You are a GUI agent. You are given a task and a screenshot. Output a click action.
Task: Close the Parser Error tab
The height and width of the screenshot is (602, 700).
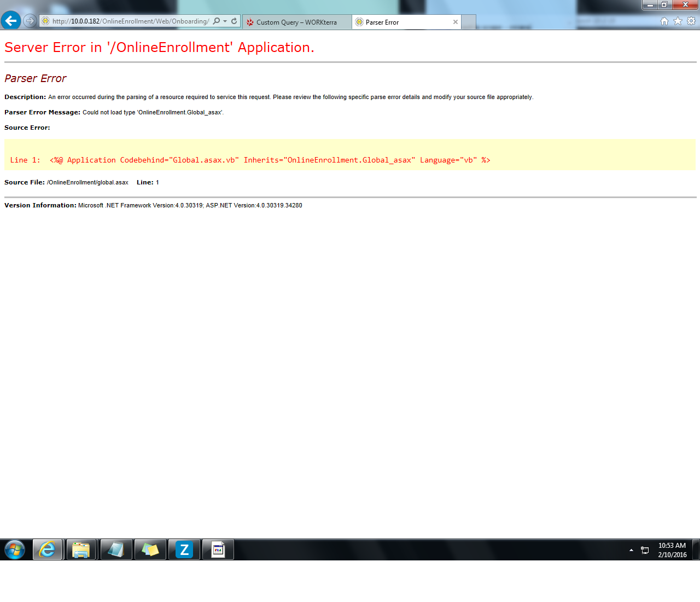[456, 22]
